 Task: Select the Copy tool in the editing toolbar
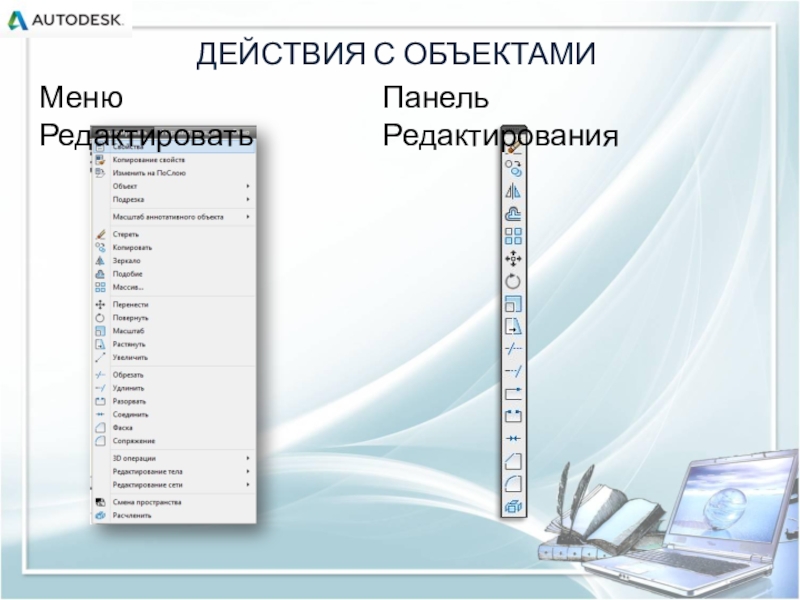click(513, 168)
